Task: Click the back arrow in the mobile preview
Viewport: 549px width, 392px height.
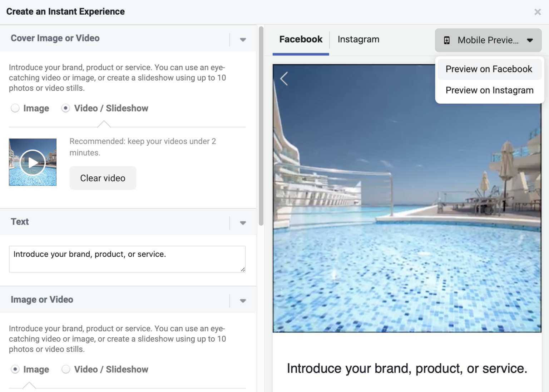Action: click(284, 79)
